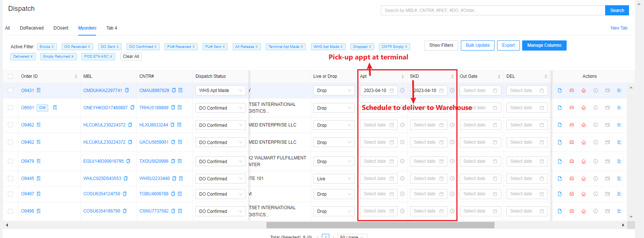
Task: Open the info circle icon for order O9479
Action: click(x=595, y=161)
